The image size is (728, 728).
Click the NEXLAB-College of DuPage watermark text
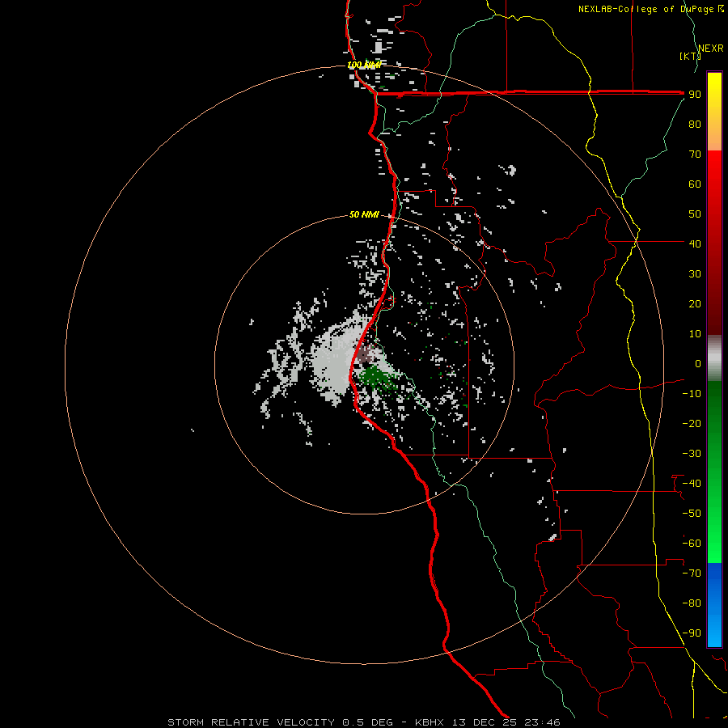pos(645,9)
